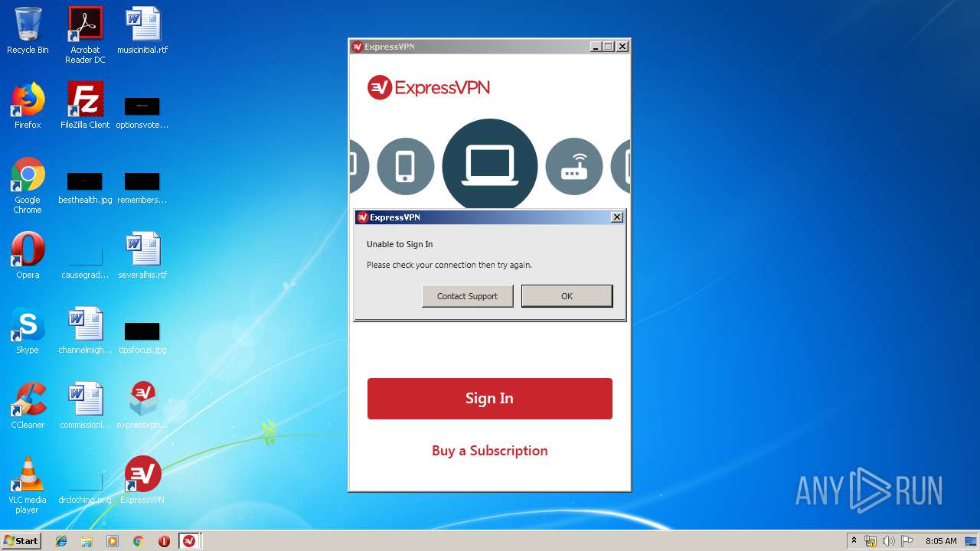Show hidden system tray icons

[854, 540]
